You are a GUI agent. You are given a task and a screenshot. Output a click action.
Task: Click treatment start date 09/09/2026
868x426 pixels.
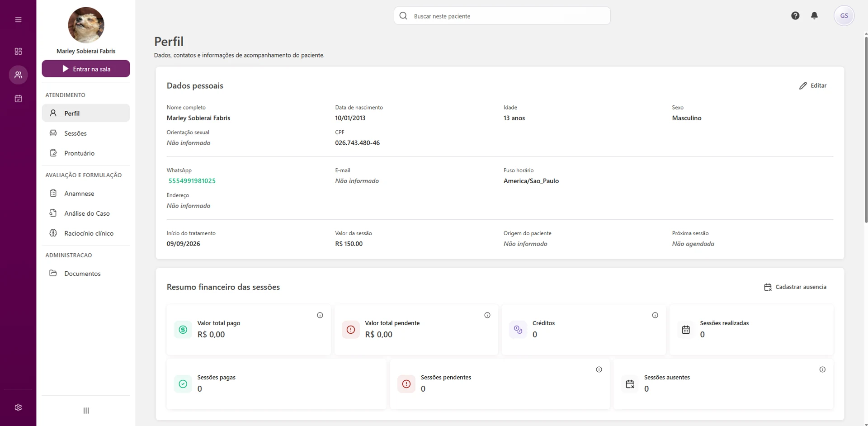coord(183,244)
